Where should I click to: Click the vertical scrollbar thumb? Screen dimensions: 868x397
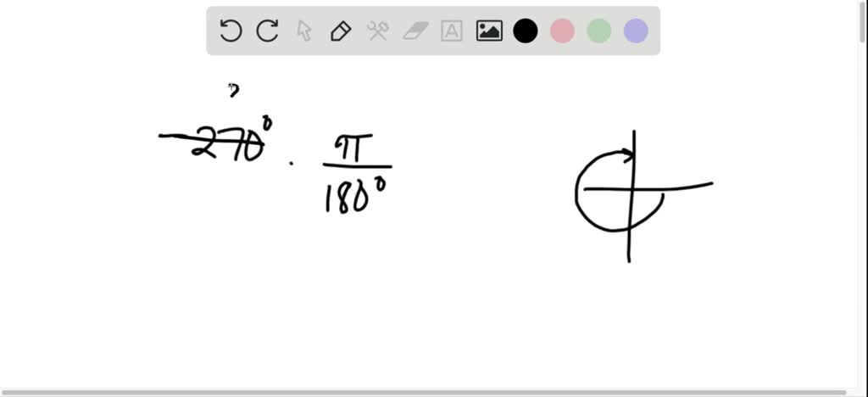pos(863,22)
